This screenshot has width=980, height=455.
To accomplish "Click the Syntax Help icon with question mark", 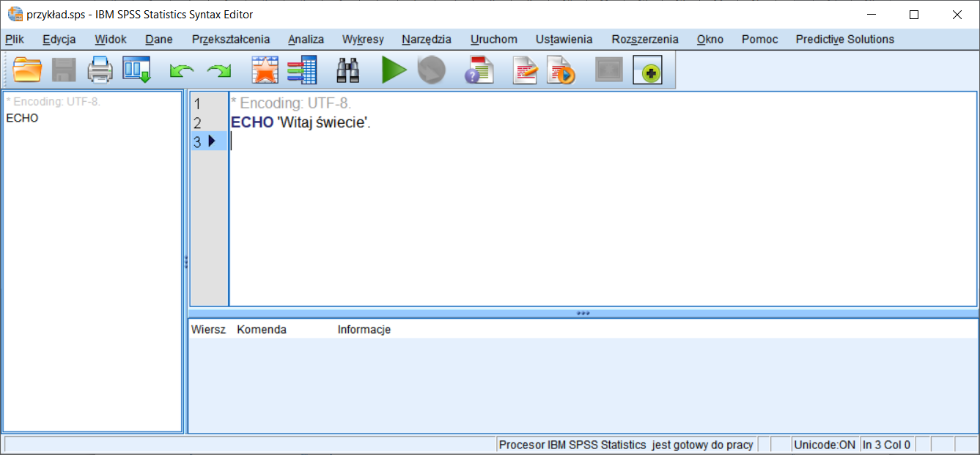I will pos(479,70).
